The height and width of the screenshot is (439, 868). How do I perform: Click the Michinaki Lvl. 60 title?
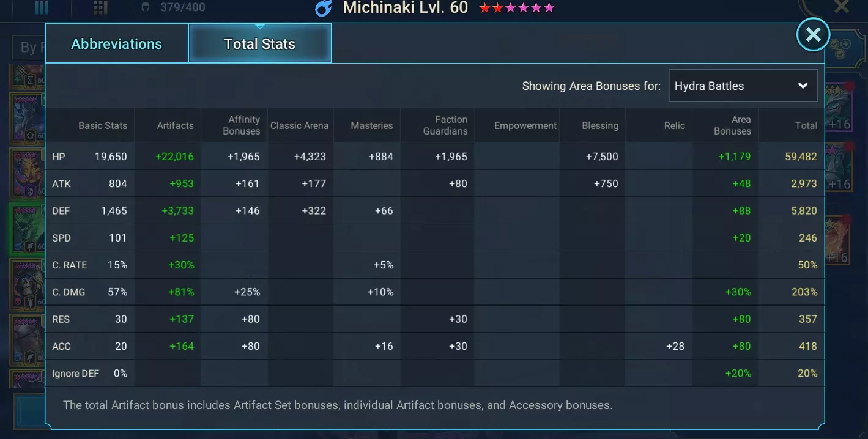click(x=405, y=8)
